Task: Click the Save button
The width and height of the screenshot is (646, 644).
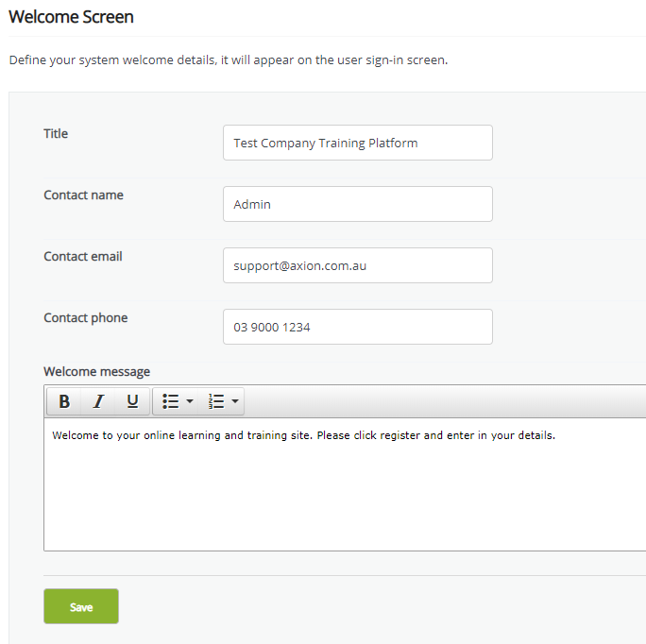Action: coord(81,606)
